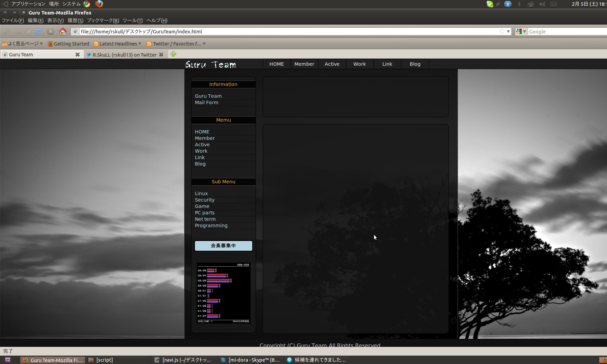Click Programming in the Sub Menu

coord(211,225)
